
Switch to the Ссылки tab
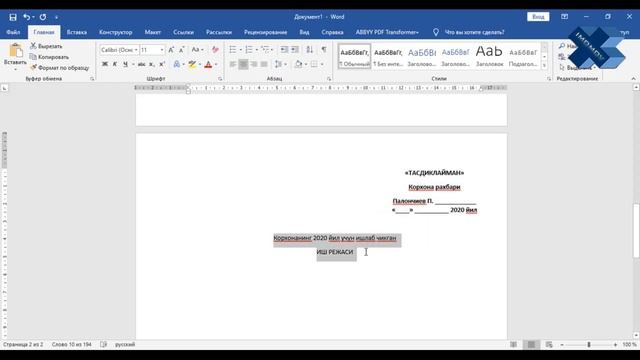pos(183,32)
